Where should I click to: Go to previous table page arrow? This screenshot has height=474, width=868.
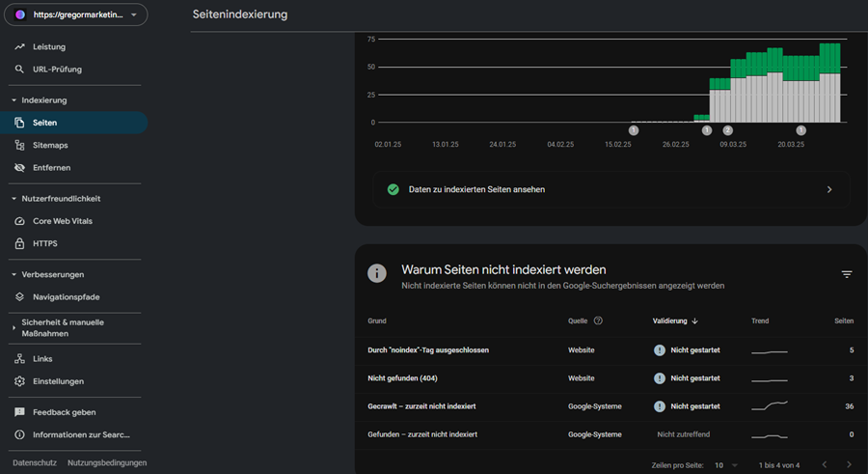pos(825,464)
